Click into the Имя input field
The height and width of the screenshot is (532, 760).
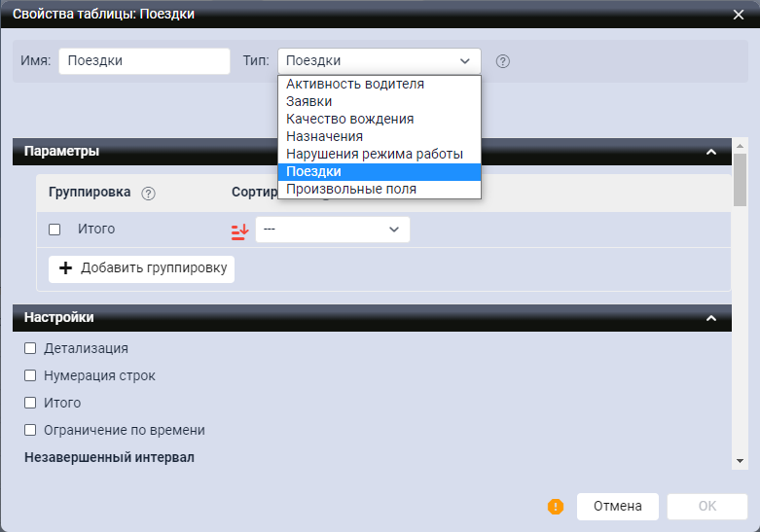(x=144, y=60)
